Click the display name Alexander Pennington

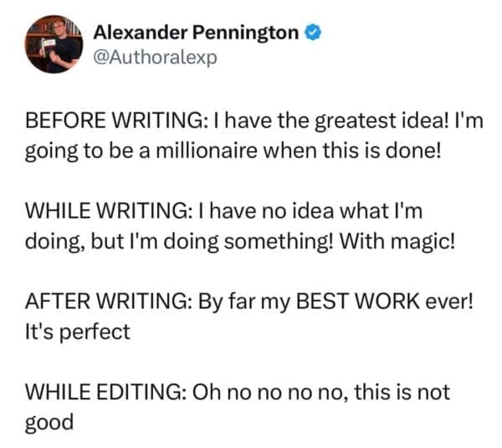coord(197,33)
